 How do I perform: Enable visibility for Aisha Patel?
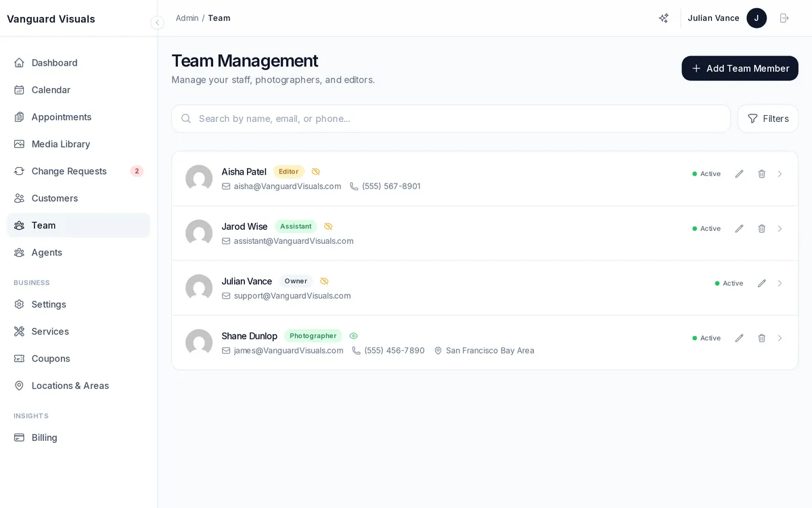coord(315,171)
